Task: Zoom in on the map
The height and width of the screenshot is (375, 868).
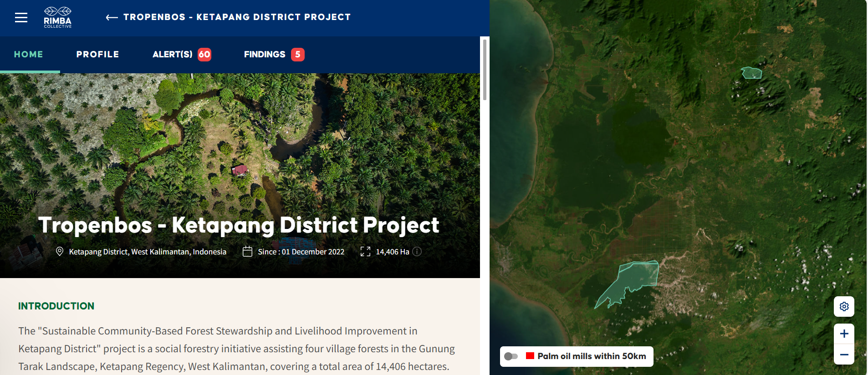Action: pyautogui.click(x=844, y=334)
